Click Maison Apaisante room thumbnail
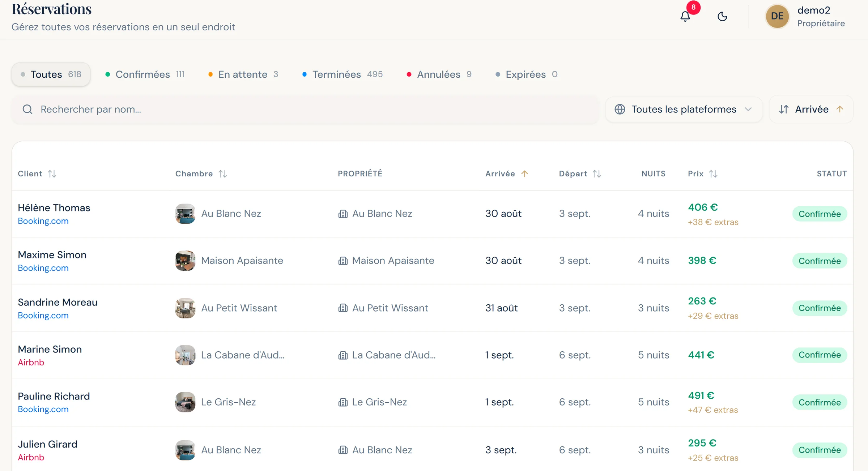This screenshot has width=868, height=471. pos(185,261)
